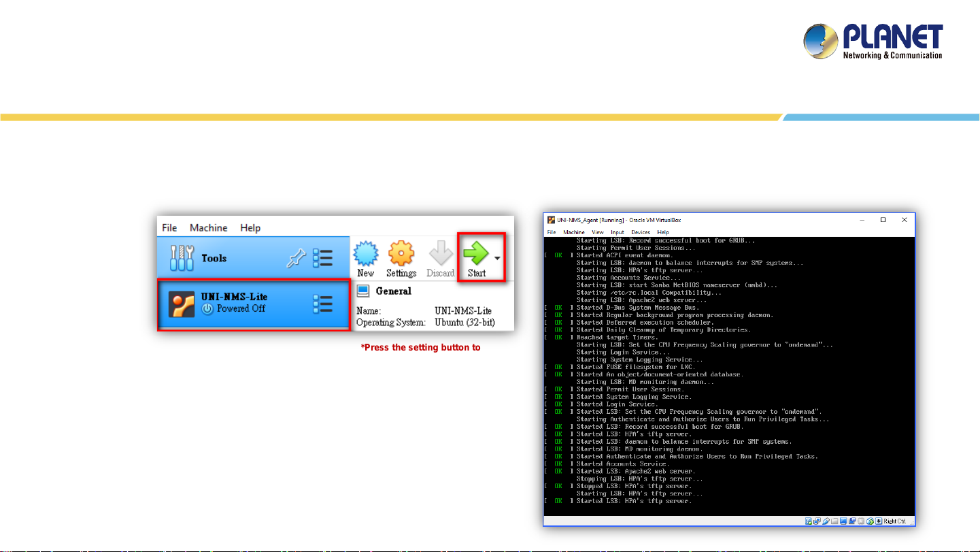Screen dimensions: 980x552
Task: Click the pin icon in Tools row
Action: click(x=297, y=259)
